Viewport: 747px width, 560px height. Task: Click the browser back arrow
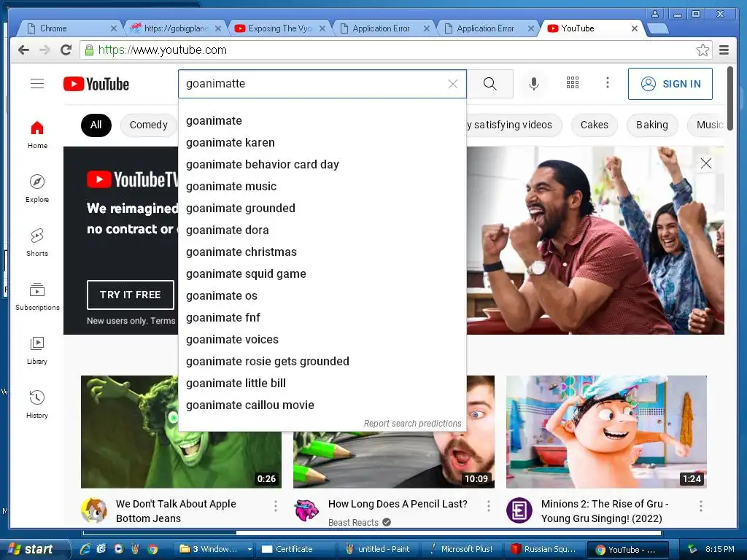[23, 50]
